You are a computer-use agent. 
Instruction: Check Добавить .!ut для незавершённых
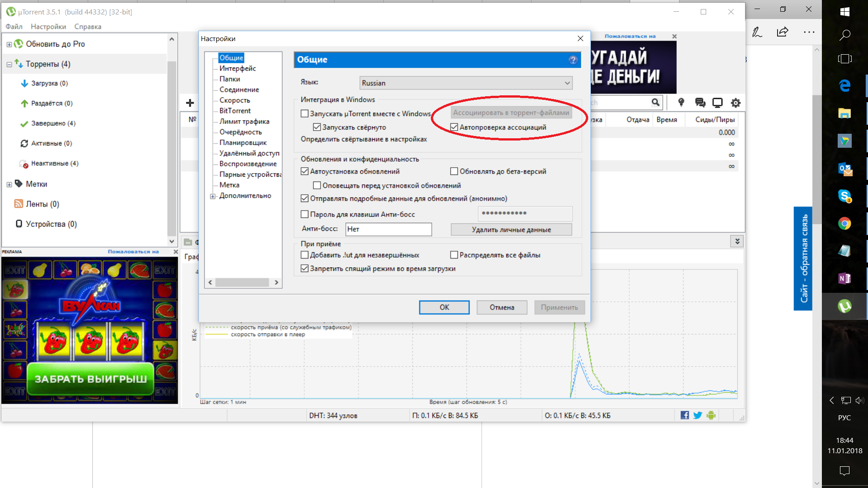point(305,255)
